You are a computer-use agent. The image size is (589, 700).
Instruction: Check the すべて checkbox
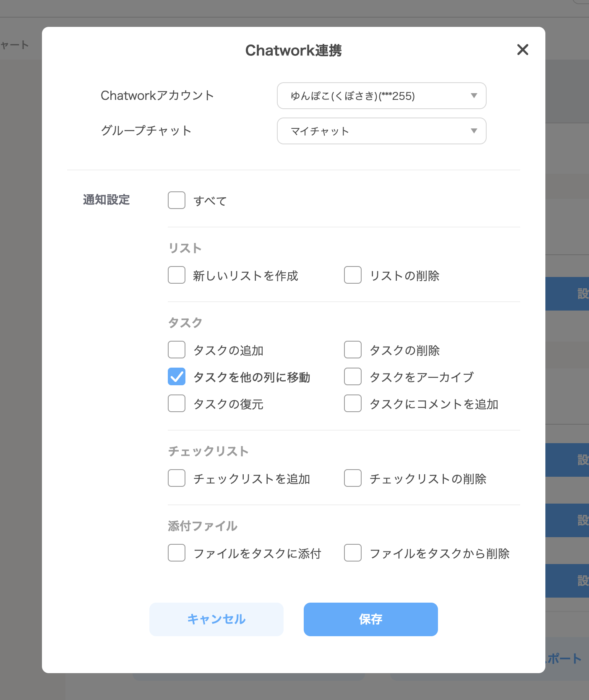177,200
